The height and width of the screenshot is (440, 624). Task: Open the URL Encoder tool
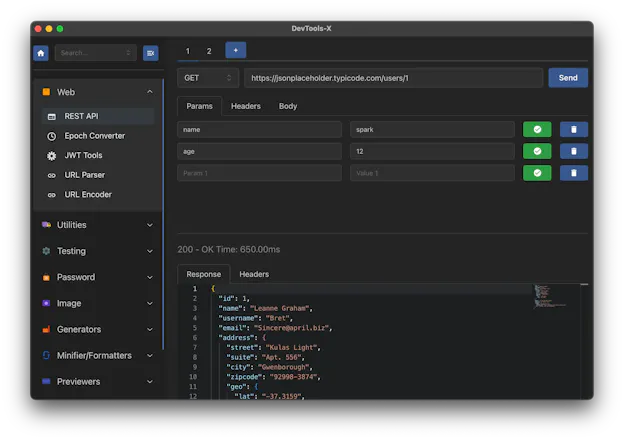98,194
